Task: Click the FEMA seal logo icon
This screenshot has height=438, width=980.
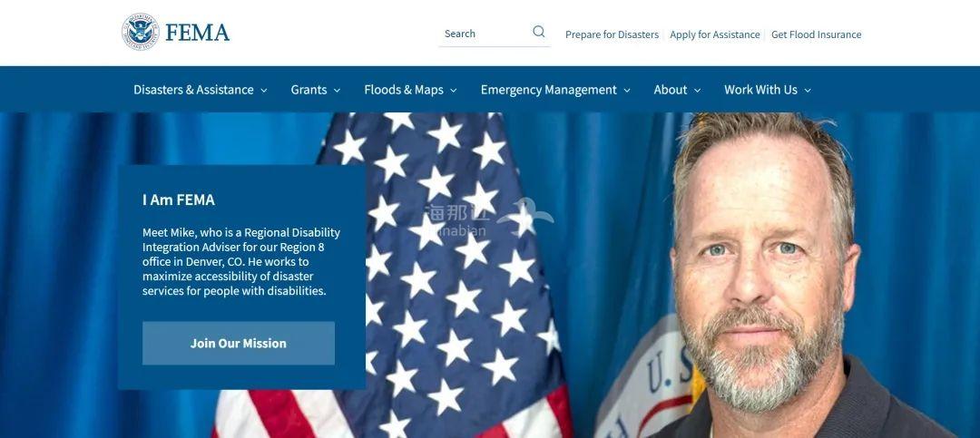Action: [140, 32]
